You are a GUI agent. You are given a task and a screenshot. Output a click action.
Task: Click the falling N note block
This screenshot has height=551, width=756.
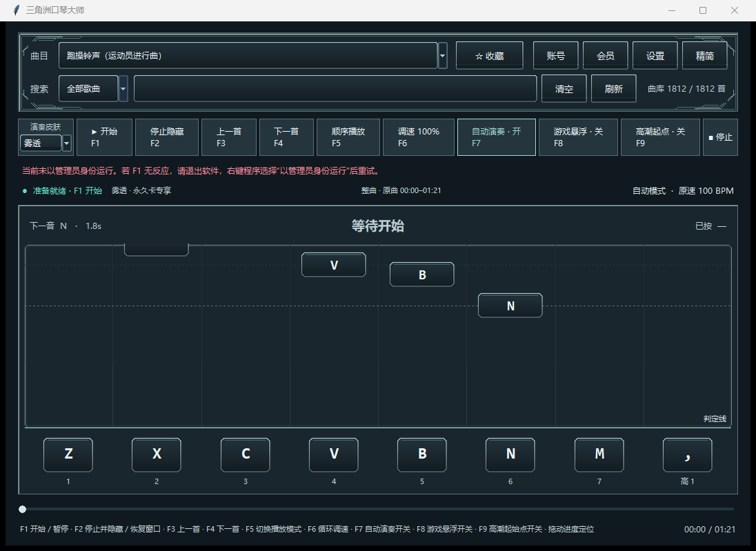click(510, 305)
